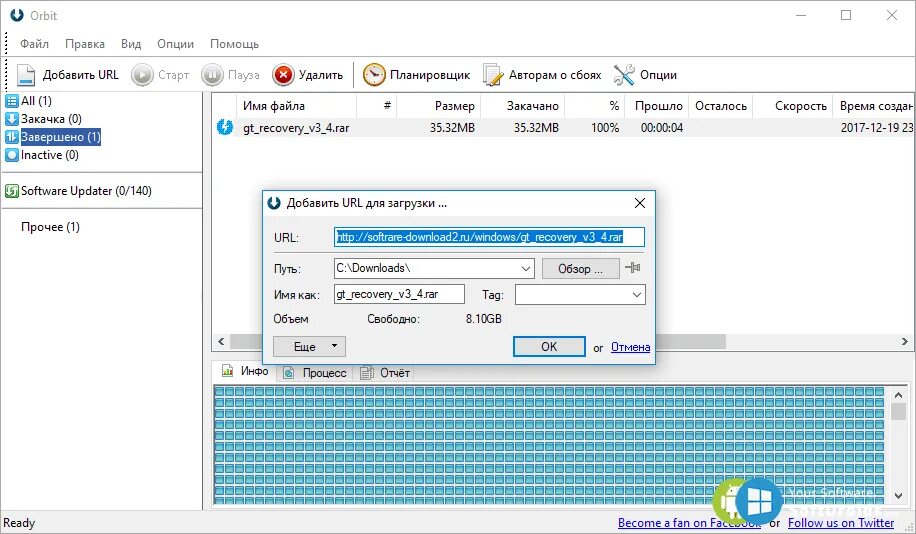Click the up arrow of block map scrollbar
Screen dimensions: 916x534
[x=898, y=396]
